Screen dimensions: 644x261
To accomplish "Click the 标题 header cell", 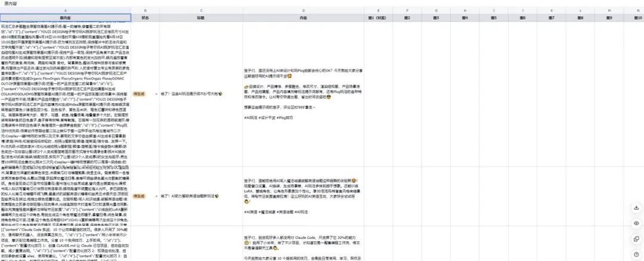I will [x=202, y=18].
